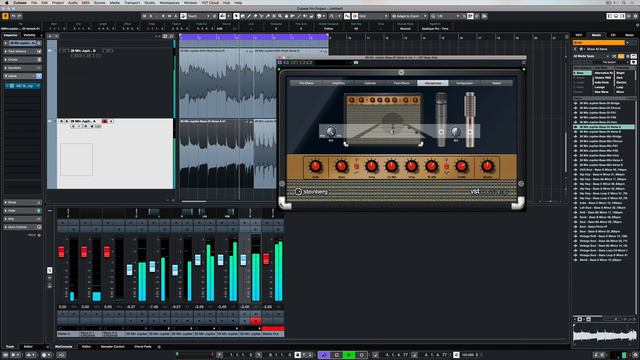Image resolution: width=640 pixels, height=360 pixels.
Task: Click the blue fader above the -7.46 level
Action: tap(152, 267)
